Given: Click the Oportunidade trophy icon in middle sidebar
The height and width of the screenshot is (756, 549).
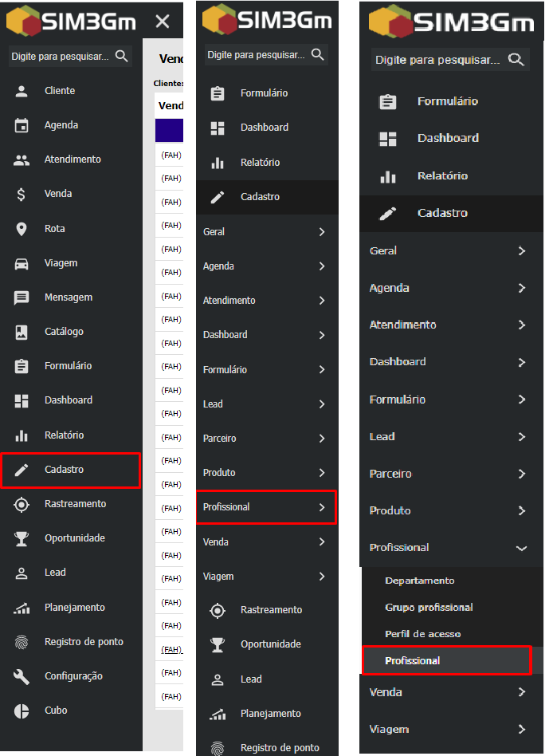Looking at the screenshot, I should [x=218, y=645].
